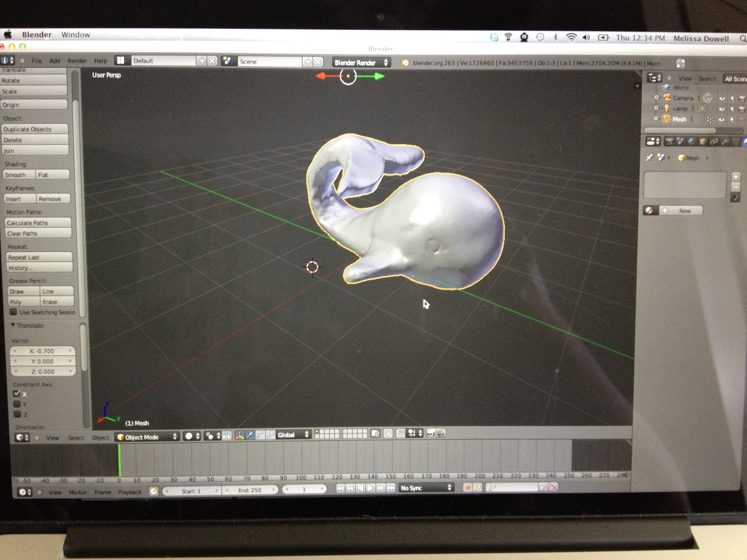747x560 pixels.
Task: Open the Object properties tab cube icon
Action: (703, 141)
